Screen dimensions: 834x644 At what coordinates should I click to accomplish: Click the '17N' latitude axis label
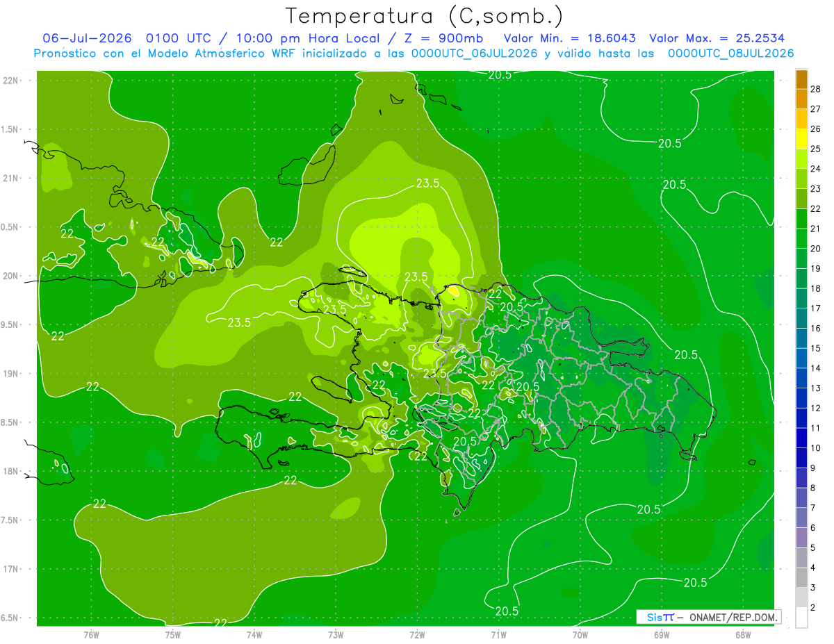tap(11, 569)
